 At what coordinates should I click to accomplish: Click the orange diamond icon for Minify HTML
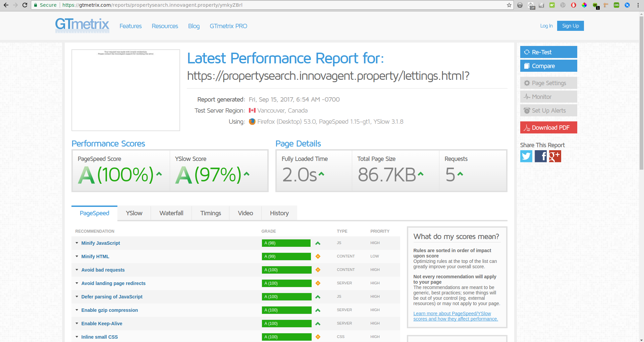tap(318, 256)
